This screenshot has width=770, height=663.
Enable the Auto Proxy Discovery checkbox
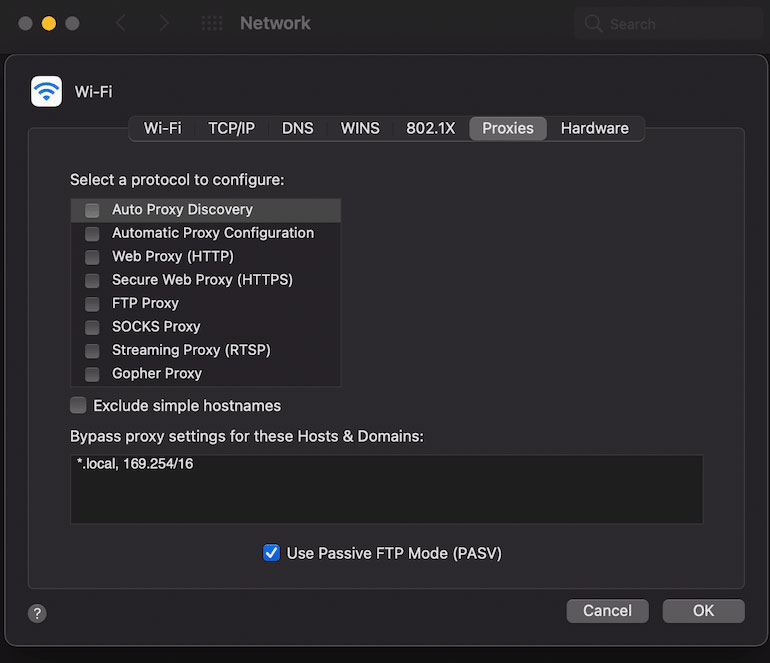coord(92,210)
